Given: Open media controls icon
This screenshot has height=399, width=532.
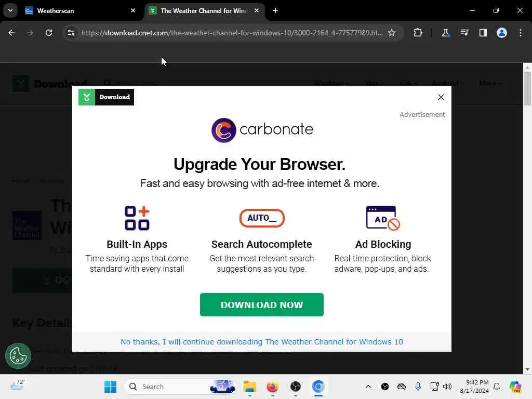Looking at the screenshot, I should pos(464,33).
